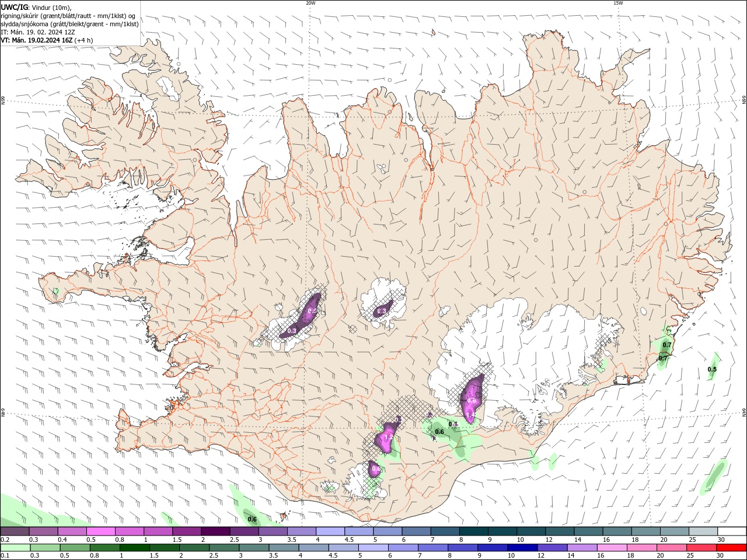Click the violet 12 rain-scale swatch

pos(553,548)
